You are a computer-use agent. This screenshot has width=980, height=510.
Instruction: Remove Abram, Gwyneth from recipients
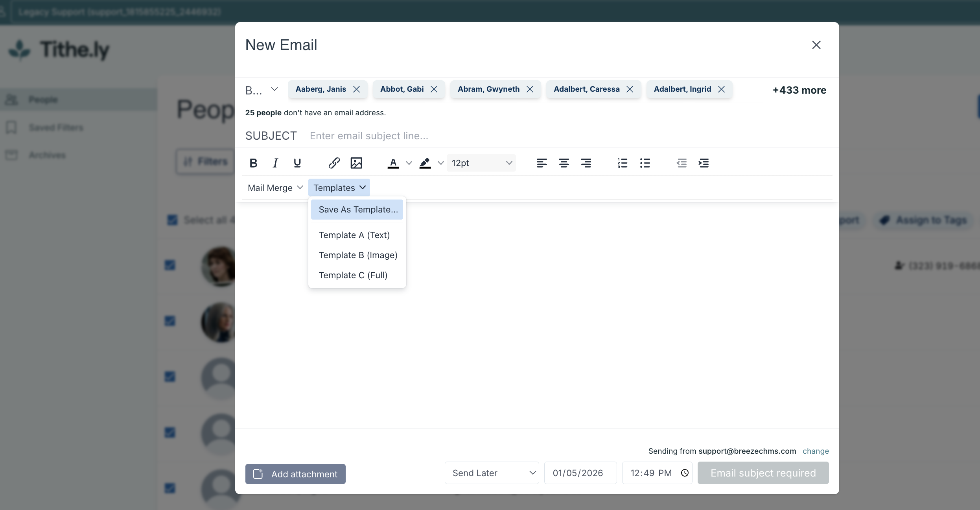(530, 89)
